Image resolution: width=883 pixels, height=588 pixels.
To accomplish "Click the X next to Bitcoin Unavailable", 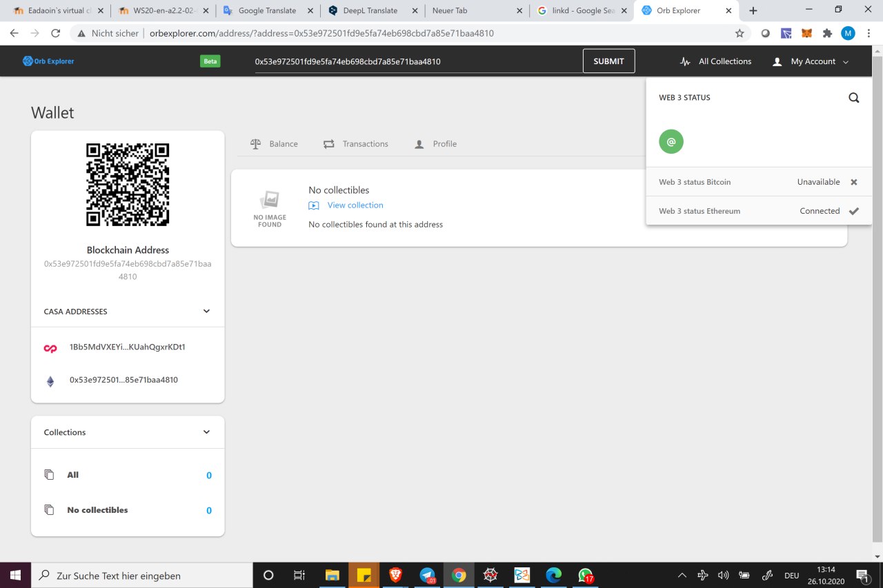I will click(x=854, y=182).
